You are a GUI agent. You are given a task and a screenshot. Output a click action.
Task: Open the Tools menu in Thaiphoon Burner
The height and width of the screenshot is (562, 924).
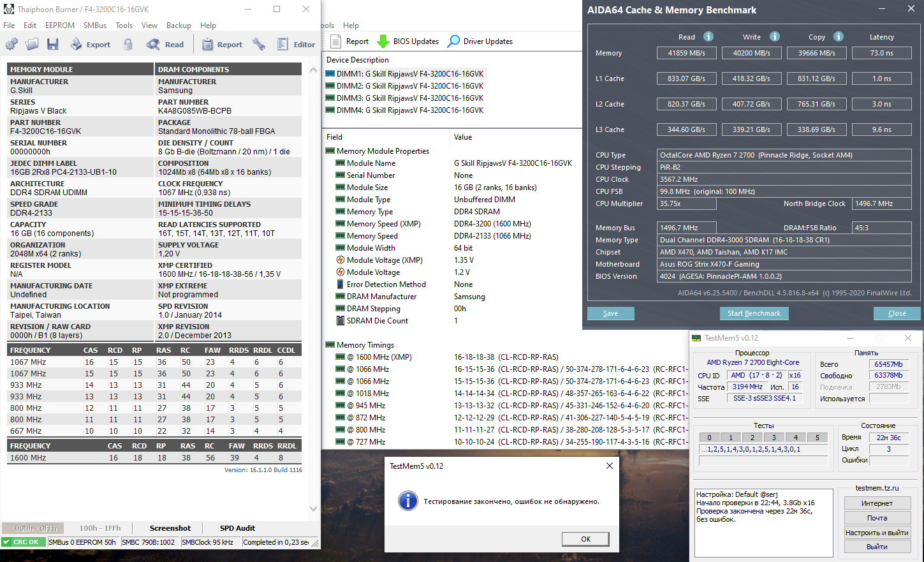click(x=124, y=26)
